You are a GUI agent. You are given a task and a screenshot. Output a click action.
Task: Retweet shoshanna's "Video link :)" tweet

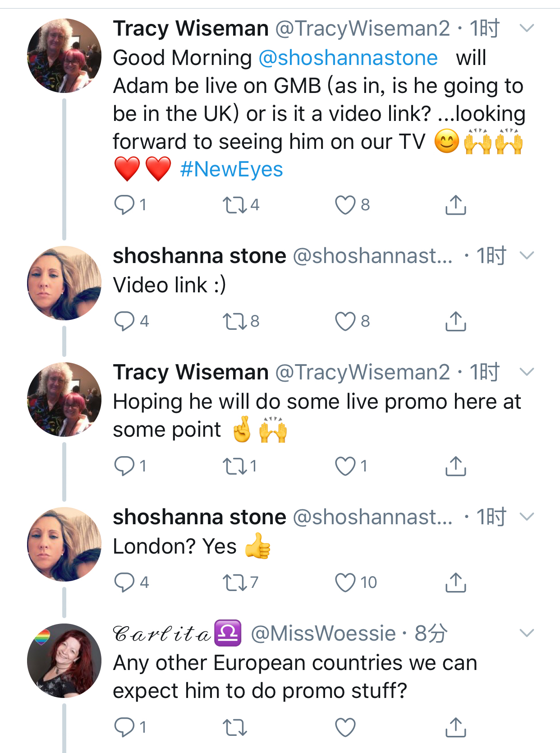pyautogui.click(x=235, y=321)
